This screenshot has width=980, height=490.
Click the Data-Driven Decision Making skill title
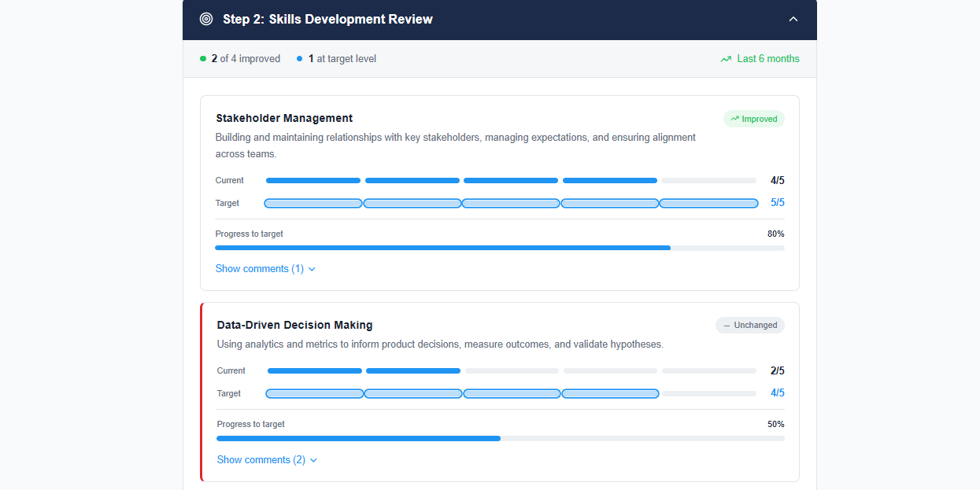[294, 325]
